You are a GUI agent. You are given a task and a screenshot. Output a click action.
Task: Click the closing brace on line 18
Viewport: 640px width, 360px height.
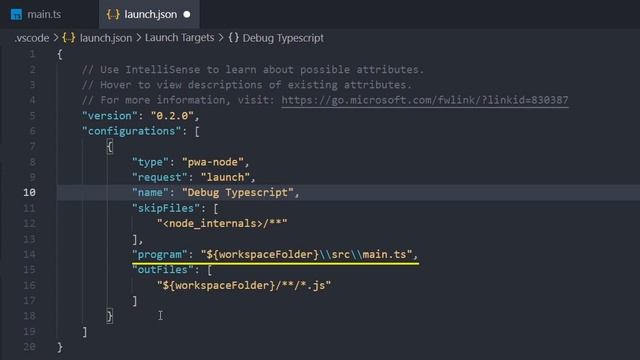click(109, 316)
